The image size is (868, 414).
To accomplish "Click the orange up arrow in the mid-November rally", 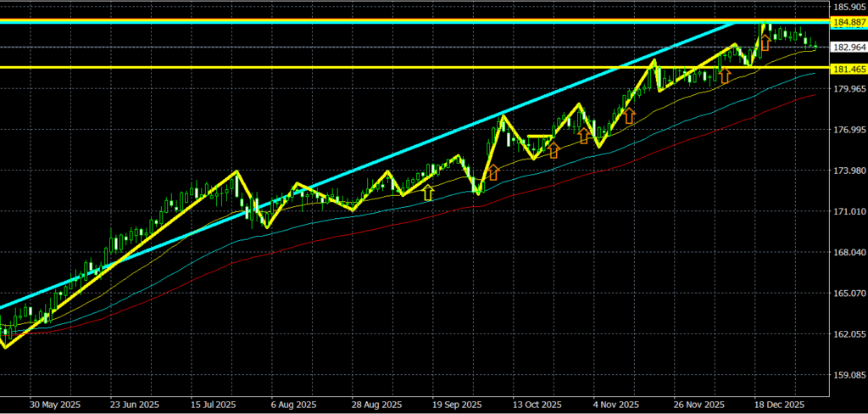I will coord(630,115).
